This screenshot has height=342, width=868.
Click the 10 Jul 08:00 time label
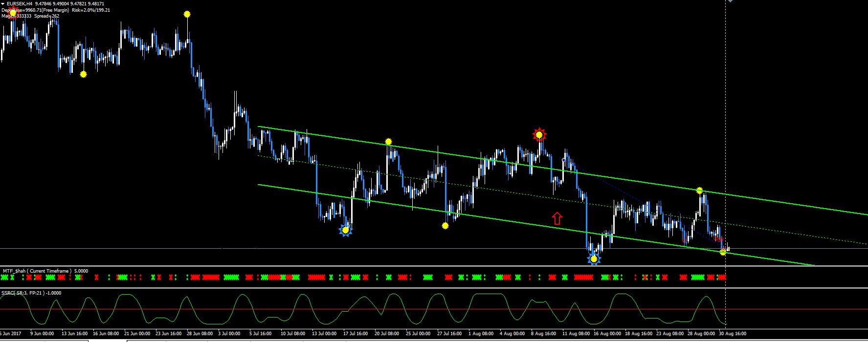point(293,334)
